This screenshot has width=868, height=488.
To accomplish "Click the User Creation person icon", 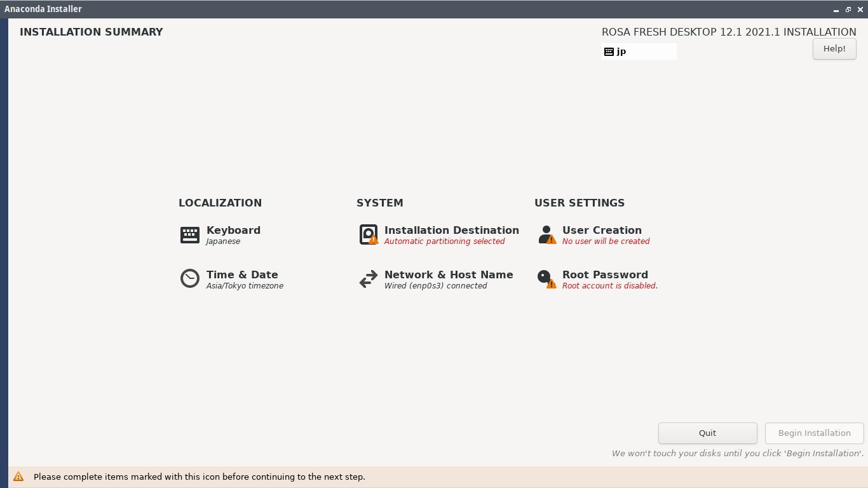I will 546,234.
